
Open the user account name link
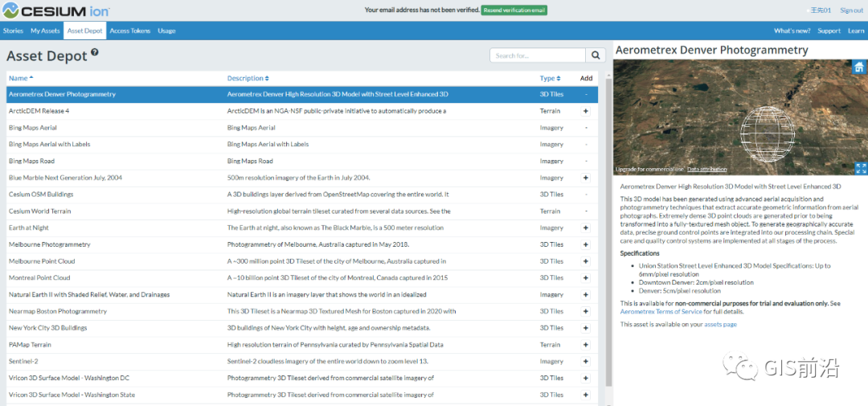pos(821,10)
